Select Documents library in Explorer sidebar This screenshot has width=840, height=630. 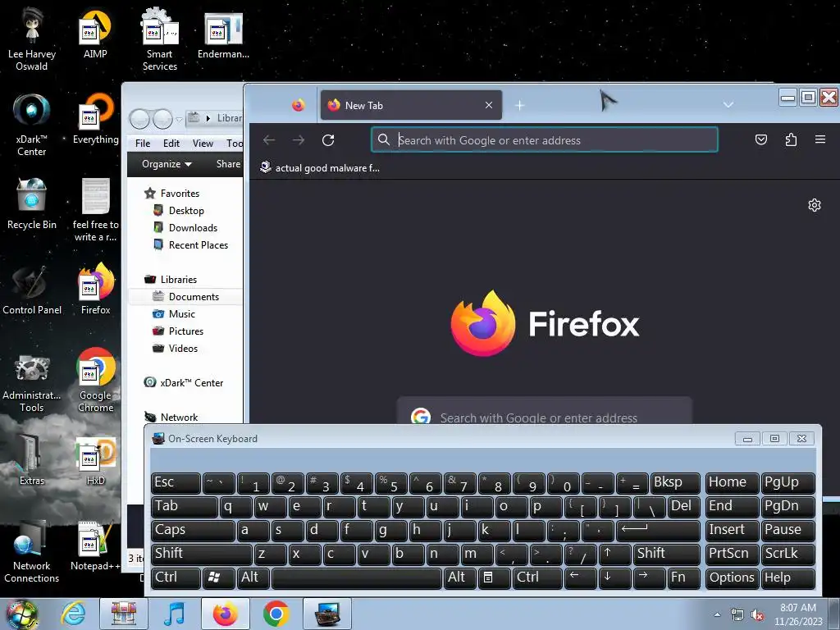[186, 297]
